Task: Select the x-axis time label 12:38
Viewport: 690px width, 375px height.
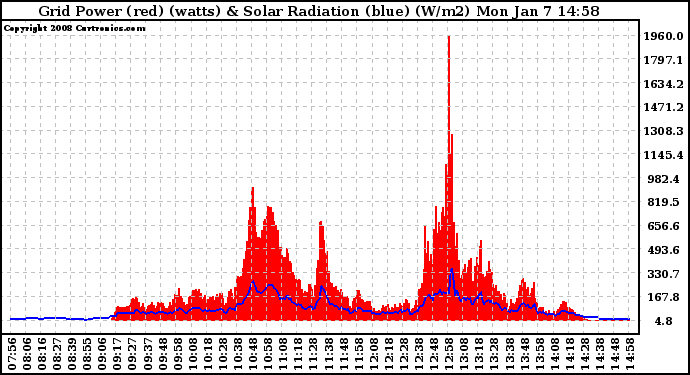Action: tap(419, 354)
